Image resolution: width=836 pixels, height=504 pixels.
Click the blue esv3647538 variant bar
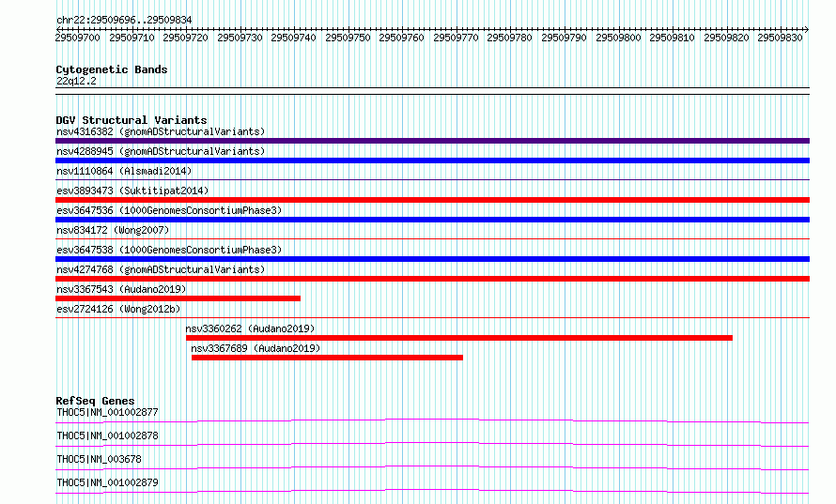pyautogui.click(x=432, y=259)
